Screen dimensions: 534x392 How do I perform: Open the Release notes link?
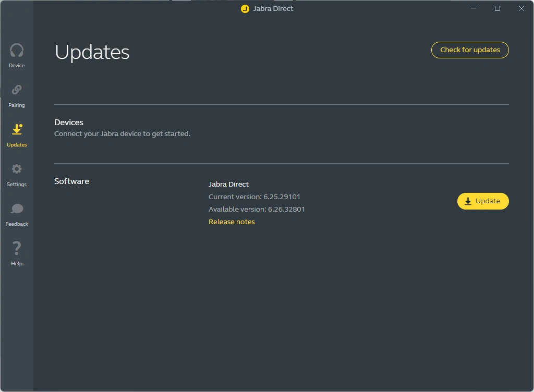pyautogui.click(x=232, y=222)
